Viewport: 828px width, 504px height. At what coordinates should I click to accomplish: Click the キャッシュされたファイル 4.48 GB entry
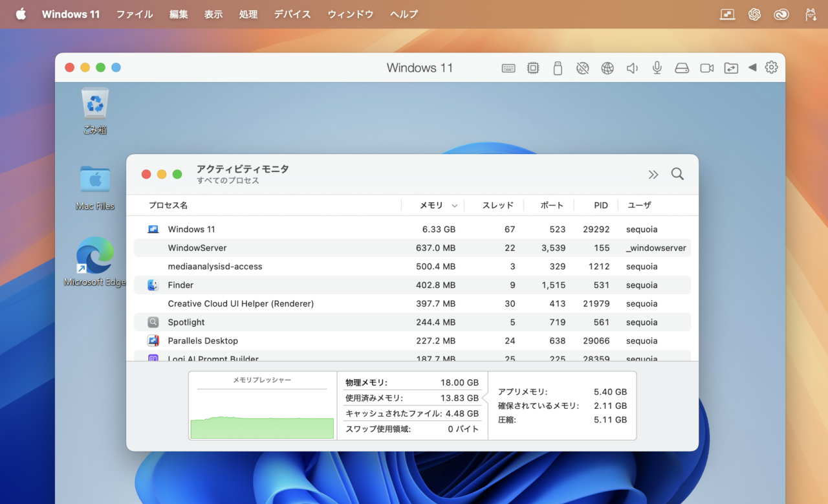click(412, 413)
